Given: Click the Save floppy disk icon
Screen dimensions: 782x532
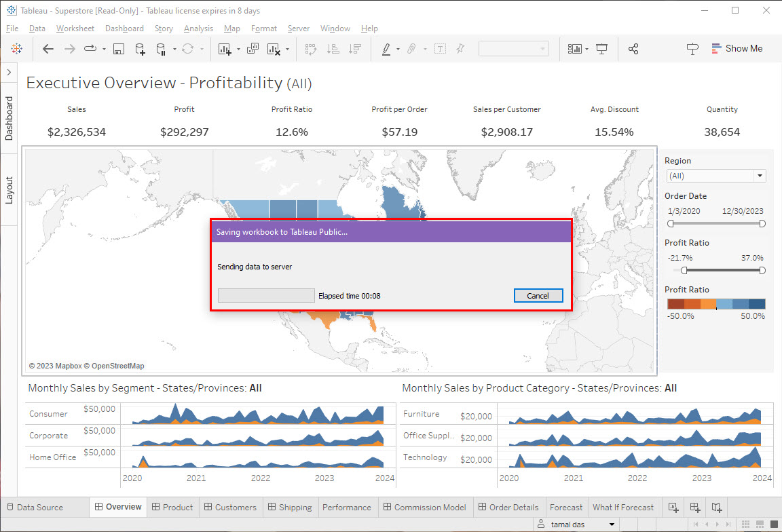Looking at the screenshot, I should (119, 49).
